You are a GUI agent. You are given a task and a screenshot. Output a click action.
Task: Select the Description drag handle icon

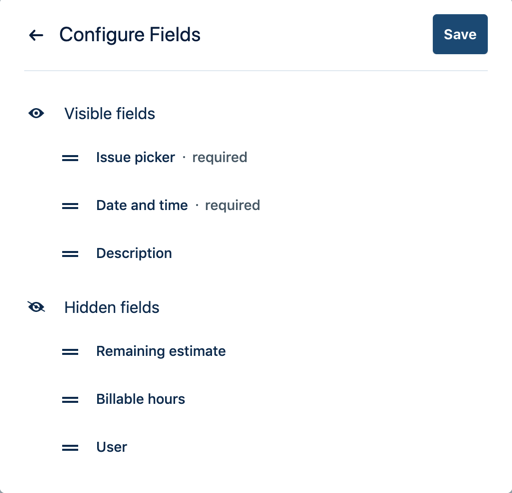(70, 254)
